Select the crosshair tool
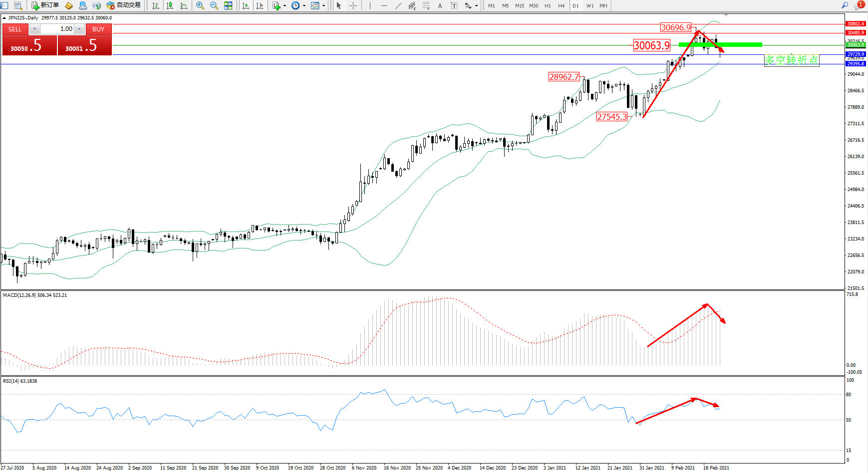The height and width of the screenshot is (473, 868). 353,5
